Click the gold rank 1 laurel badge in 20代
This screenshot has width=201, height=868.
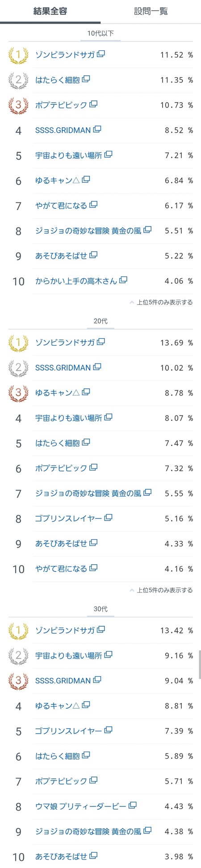coord(18,343)
